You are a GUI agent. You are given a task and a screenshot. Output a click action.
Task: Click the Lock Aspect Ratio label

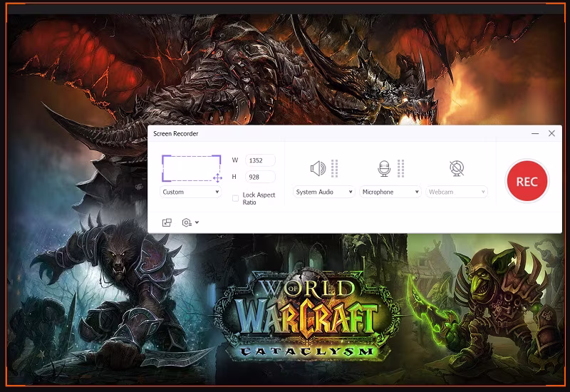[x=259, y=199]
